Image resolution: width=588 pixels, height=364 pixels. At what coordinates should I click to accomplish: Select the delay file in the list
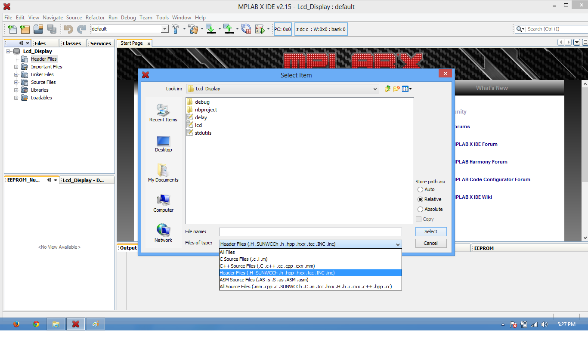[x=197, y=117]
